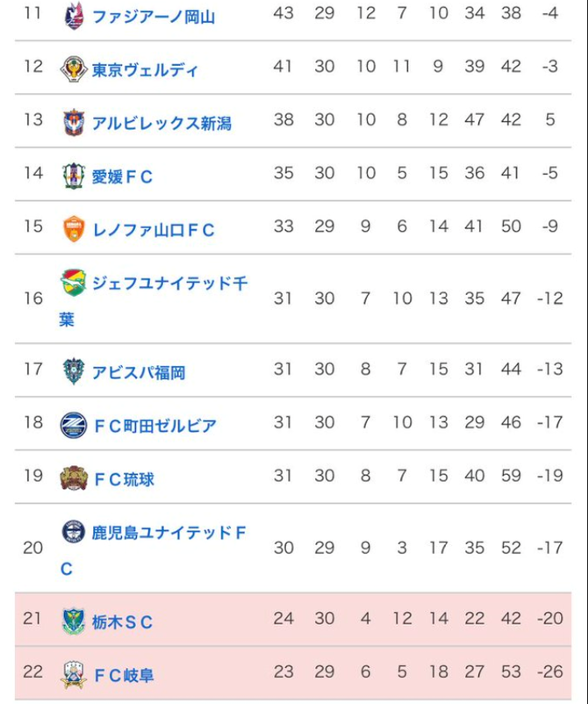This screenshot has height=704, width=588.
Task: Click the Avispa Fukuoka crest icon
Action: 74,371
